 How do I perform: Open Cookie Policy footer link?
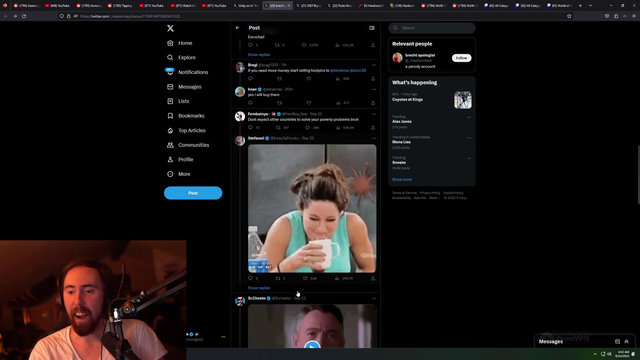[x=453, y=193]
